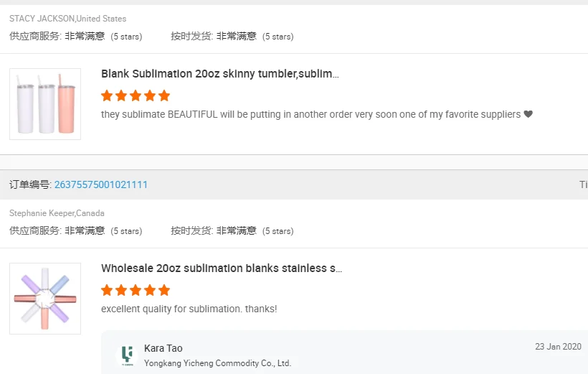Open Wholesale 20oz sublimation blanks product link

[x=222, y=268]
